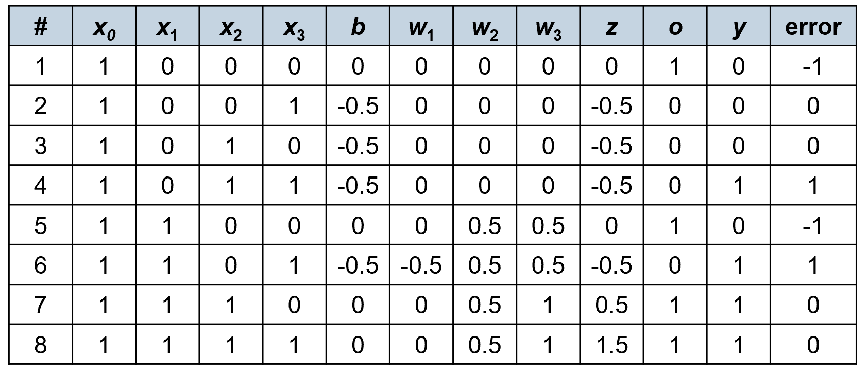Click the z value 0.5 in row 7
The width and height of the screenshot is (868, 372).
(x=611, y=305)
